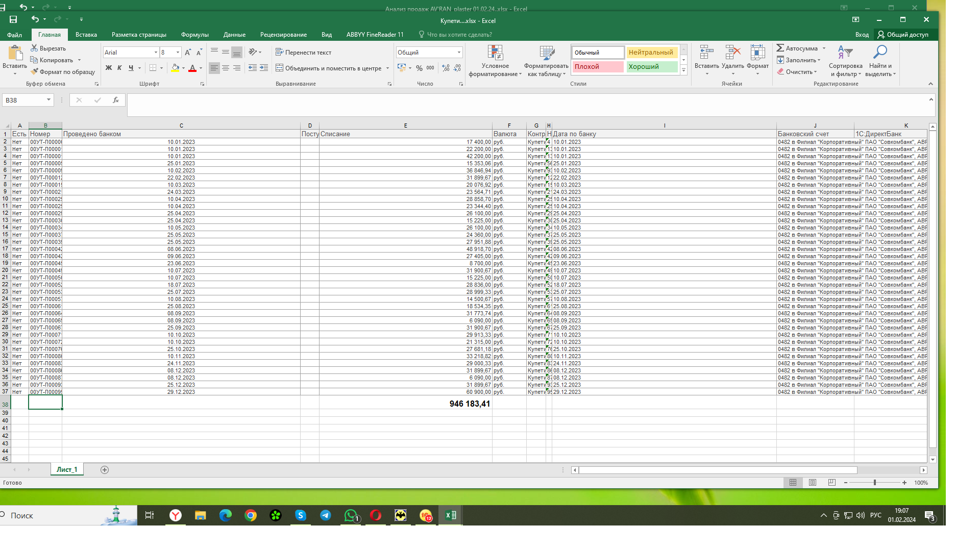Switch to the Formulas ribbon tab
Screen dimensions: 980x551
(x=194, y=35)
